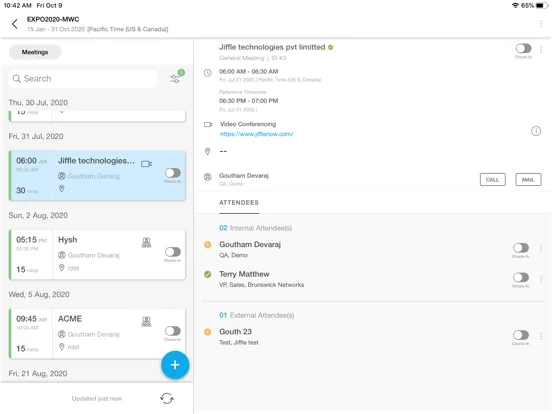
Task: Click location pin icon on ACME card
Action: coord(62,347)
